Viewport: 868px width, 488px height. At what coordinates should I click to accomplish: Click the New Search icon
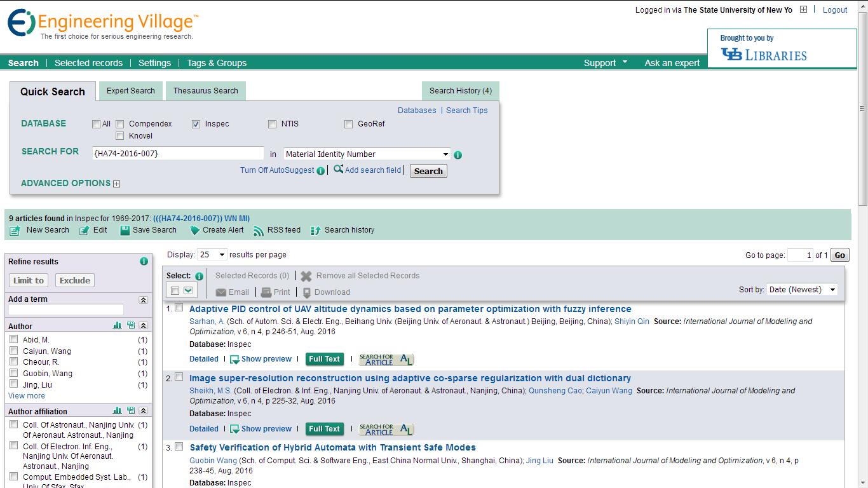(15, 231)
